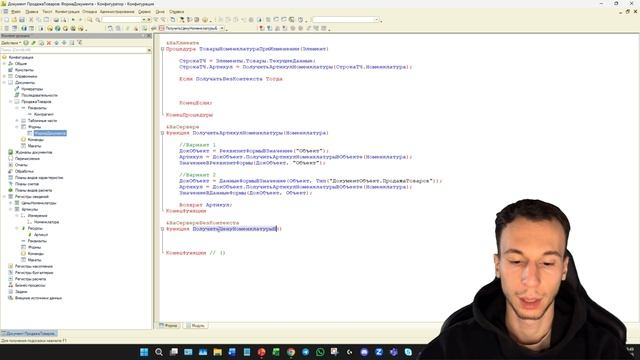This screenshot has width=640, height=360.
Task: Open the Действия dropdown menu
Action: coord(11,43)
